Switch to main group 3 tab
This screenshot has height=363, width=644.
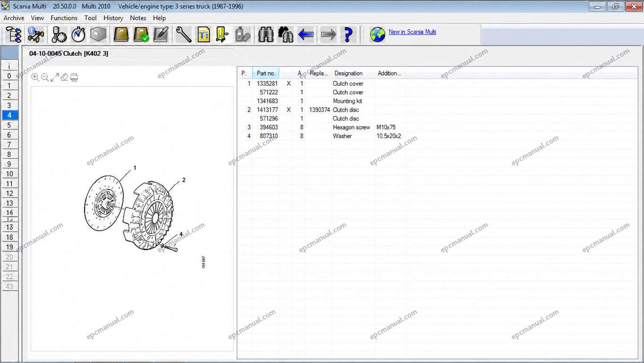click(9, 105)
